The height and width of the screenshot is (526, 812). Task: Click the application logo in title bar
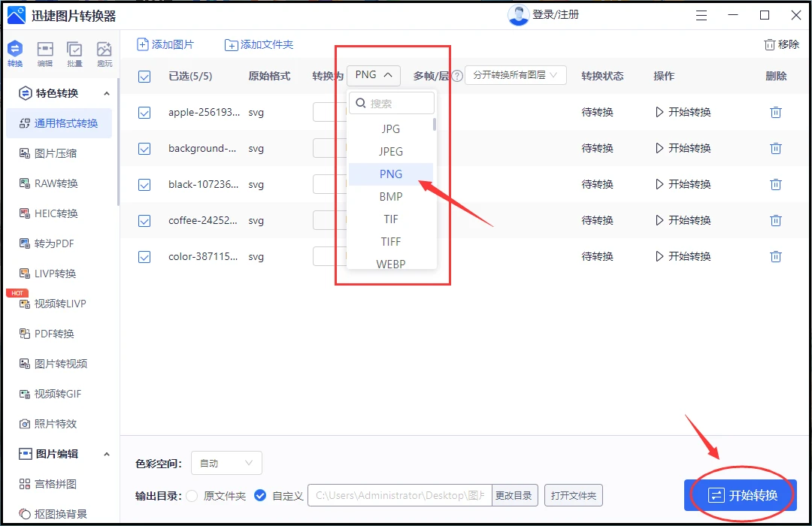tap(16, 16)
